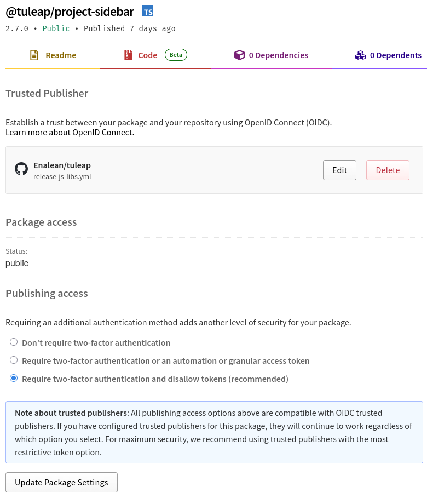The height and width of the screenshot is (504, 427).
Task: Click the Enalean/tuleap repository name
Action: (x=62, y=165)
